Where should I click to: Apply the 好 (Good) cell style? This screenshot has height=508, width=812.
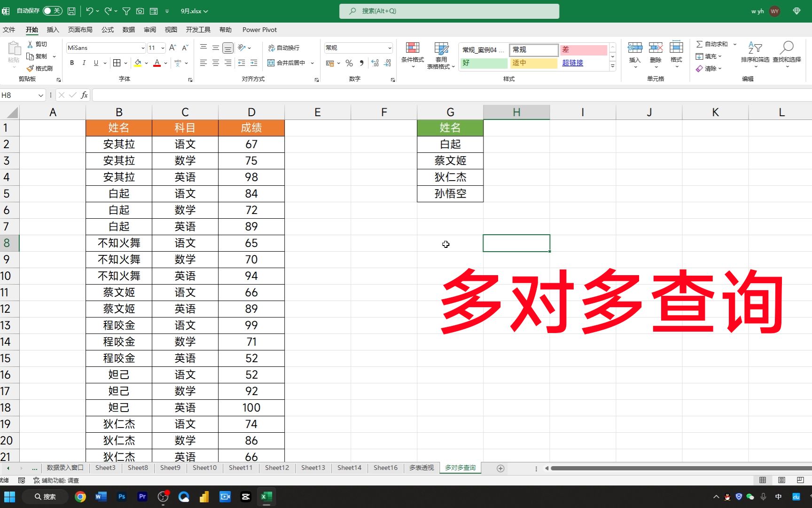click(x=484, y=63)
